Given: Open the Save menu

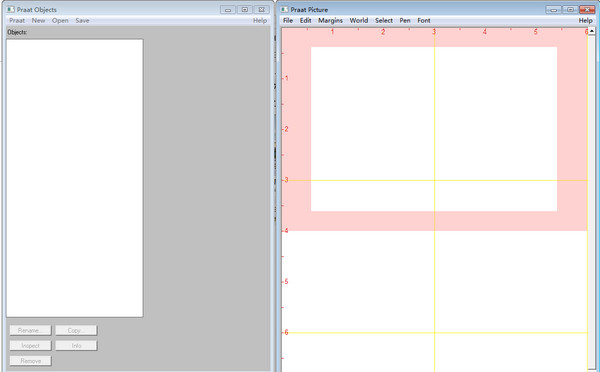Looking at the screenshot, I should [82, 21].
